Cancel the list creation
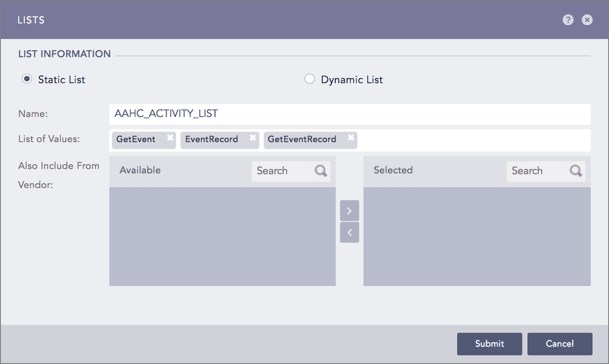The image size is (609, 364). click(560, 344)
